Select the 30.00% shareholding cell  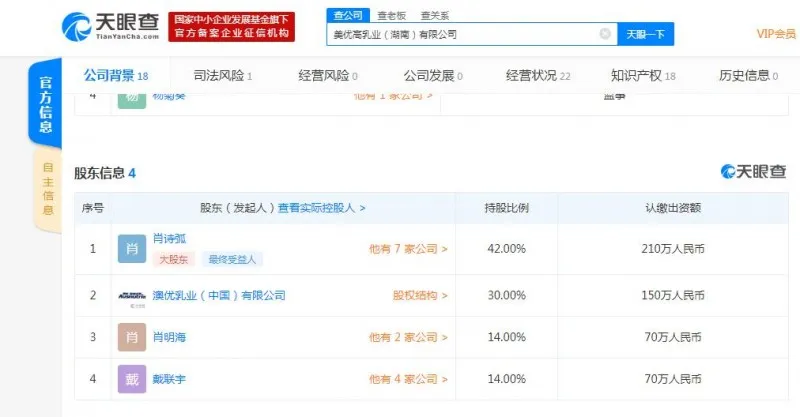pos(507,296)
